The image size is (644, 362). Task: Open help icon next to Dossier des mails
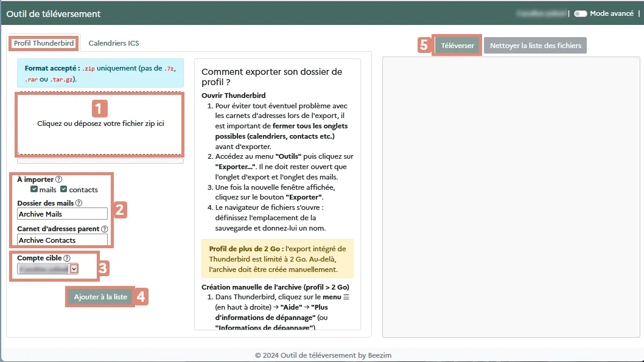[79, 203]
